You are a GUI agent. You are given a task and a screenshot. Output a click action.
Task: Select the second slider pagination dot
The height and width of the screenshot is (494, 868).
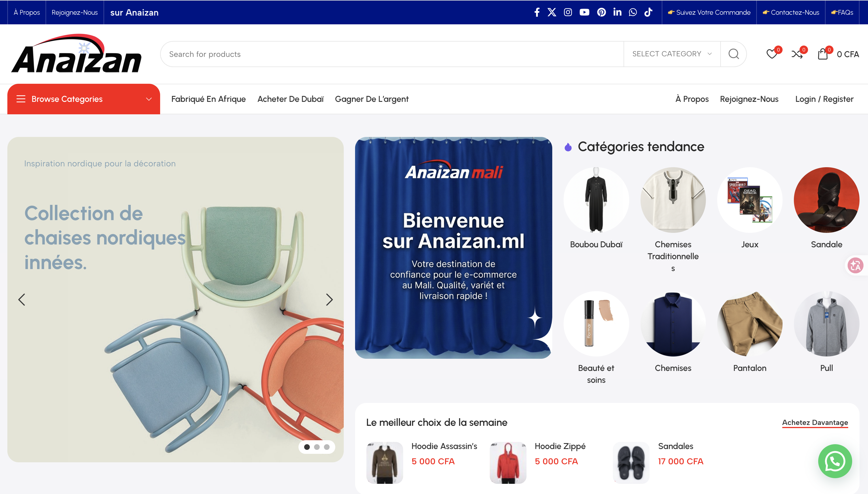click(317, 447)
